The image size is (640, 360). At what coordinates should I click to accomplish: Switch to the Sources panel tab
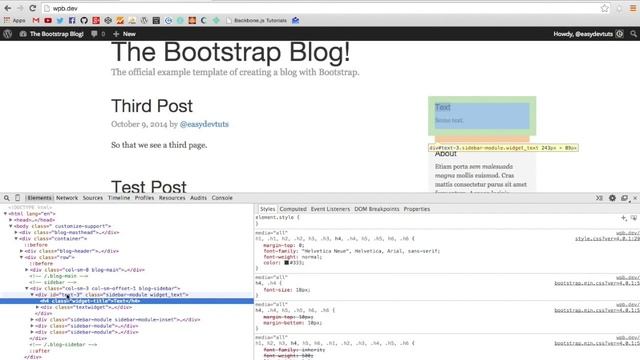93,198
